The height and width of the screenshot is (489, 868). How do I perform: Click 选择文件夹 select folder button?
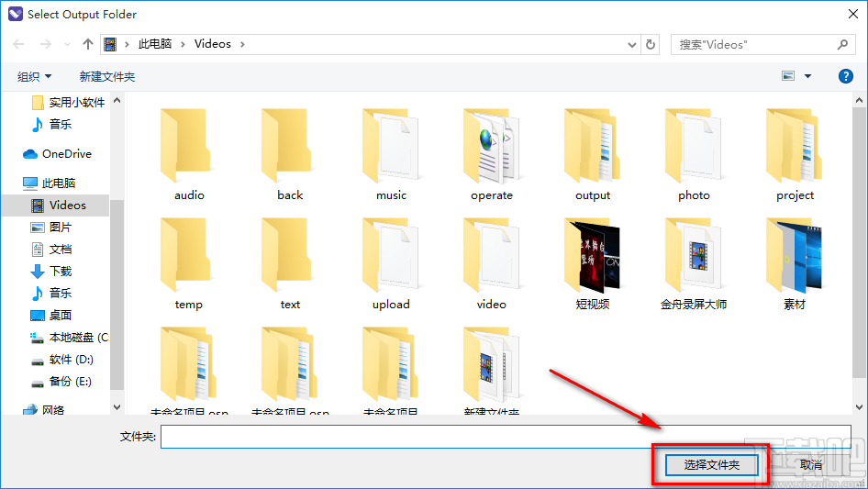[711, 464]
